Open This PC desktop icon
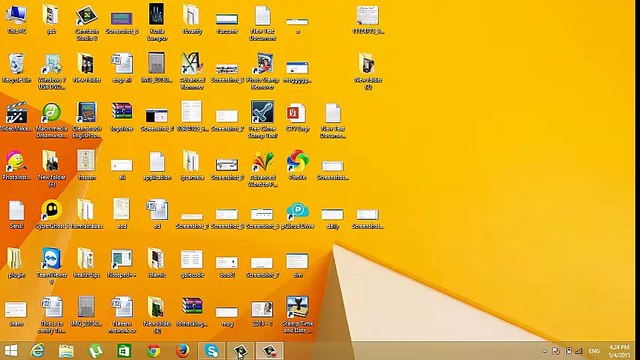This screenshot has width=640, height=360. click(16, 20)
